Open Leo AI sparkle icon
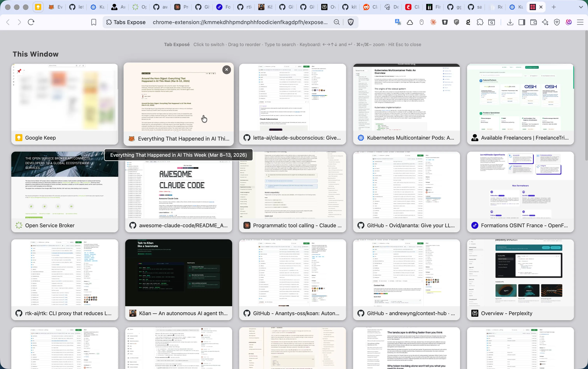Viewport: 588px width, 369px height. [x=545, y=22]
